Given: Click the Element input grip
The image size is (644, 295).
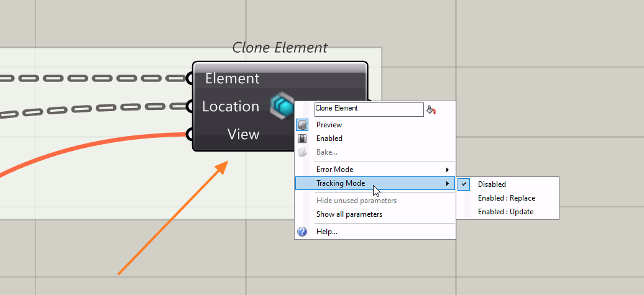Looking at the screenshot, I should [x=190, y=78].
